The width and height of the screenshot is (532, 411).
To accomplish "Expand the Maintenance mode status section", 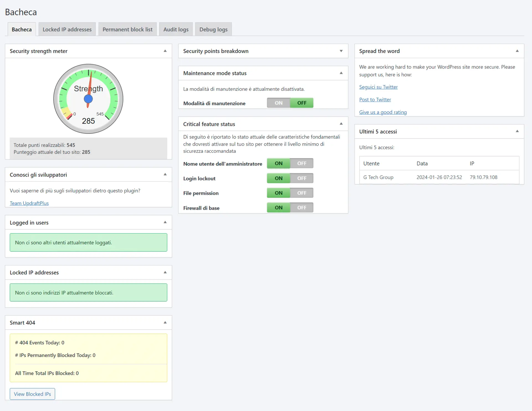I will coord(341,73).
